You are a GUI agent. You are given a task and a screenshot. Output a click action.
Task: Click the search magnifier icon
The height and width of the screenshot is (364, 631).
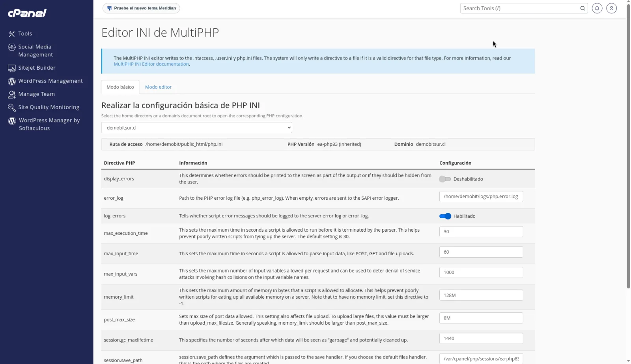(x=582, y=8)
